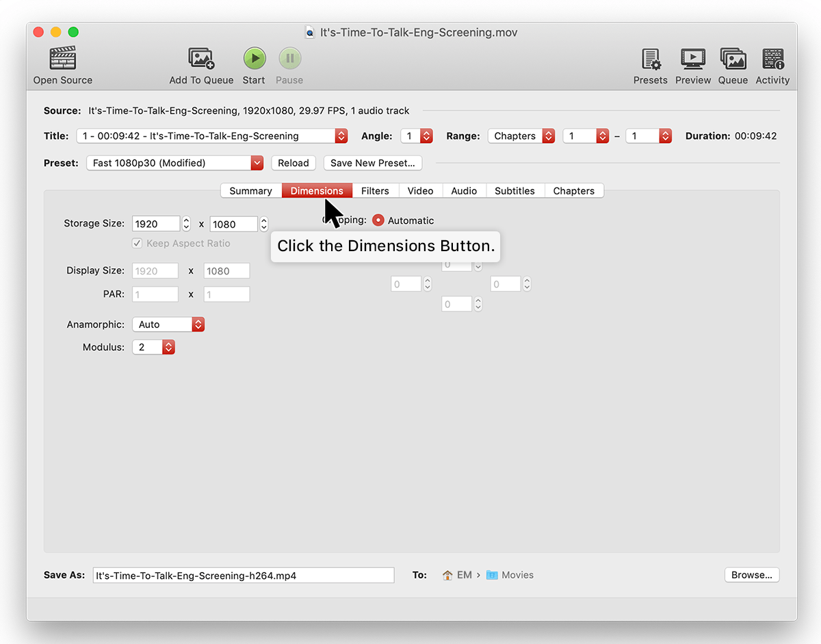
Task: Select the Automatic cropping radio button
Action: [x=378, y=220]
